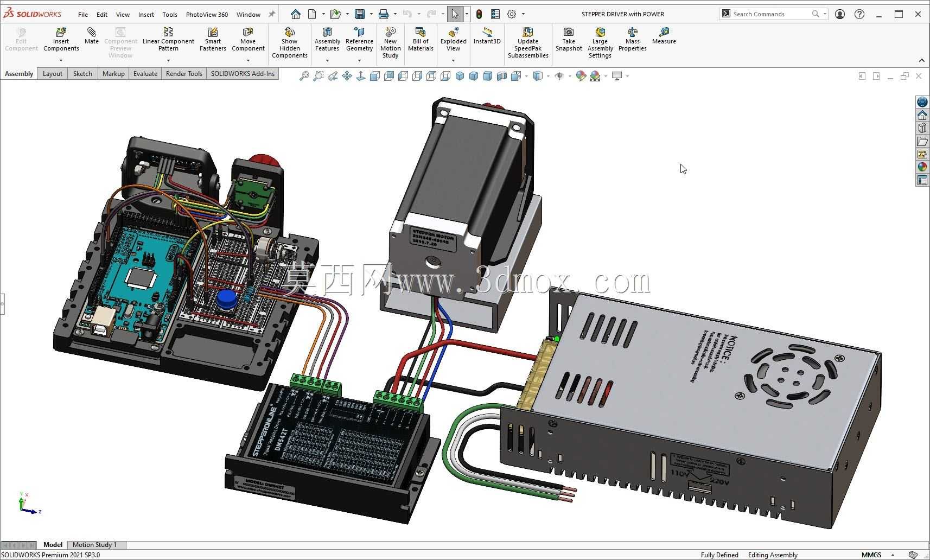Open the Options gear dropdown arrow
930x560 pixels.
[x=523, y=14]
